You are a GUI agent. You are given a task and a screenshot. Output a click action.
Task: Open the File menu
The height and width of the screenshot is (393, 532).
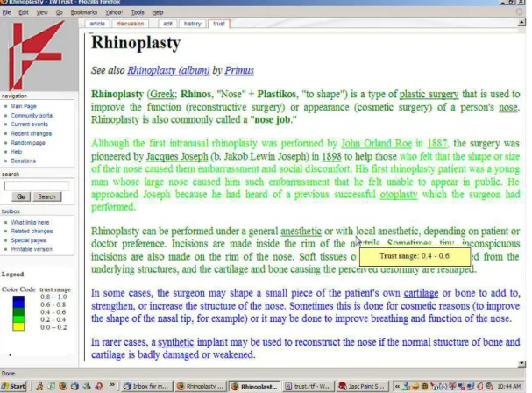pyautogui.click(x=6, y=12)
